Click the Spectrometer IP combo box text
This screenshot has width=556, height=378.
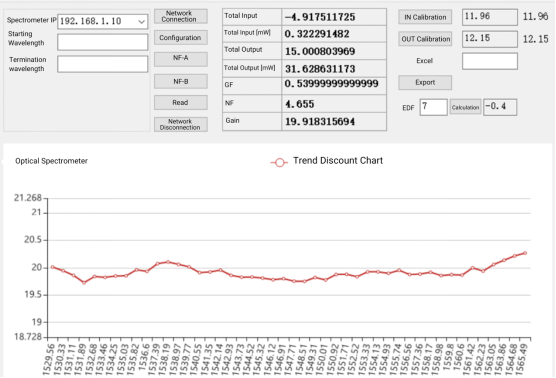[90, 21]
